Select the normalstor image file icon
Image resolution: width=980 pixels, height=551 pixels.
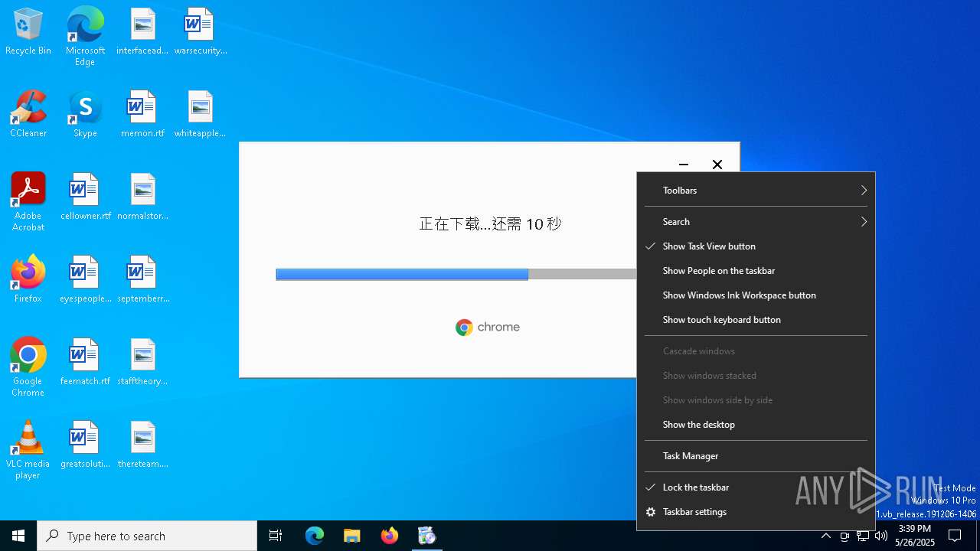[142, 197]
